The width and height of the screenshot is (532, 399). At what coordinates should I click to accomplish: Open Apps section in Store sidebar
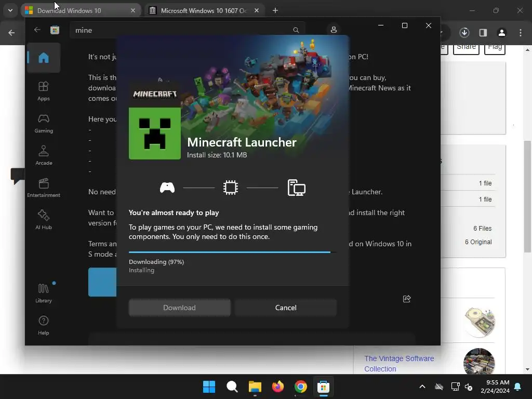click(x=44, y=91)
